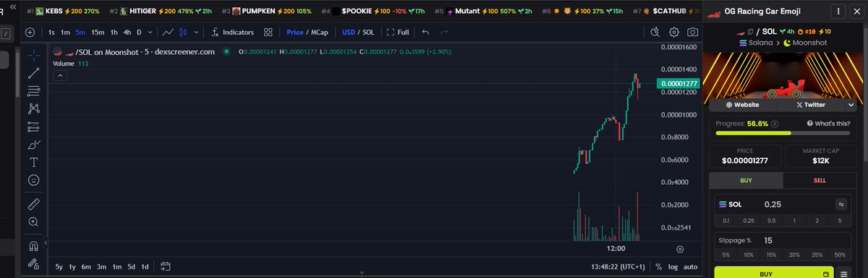Toggle lock all drawing tools
The width and height of the screenshot is (868, 278).
coord(33,264)
